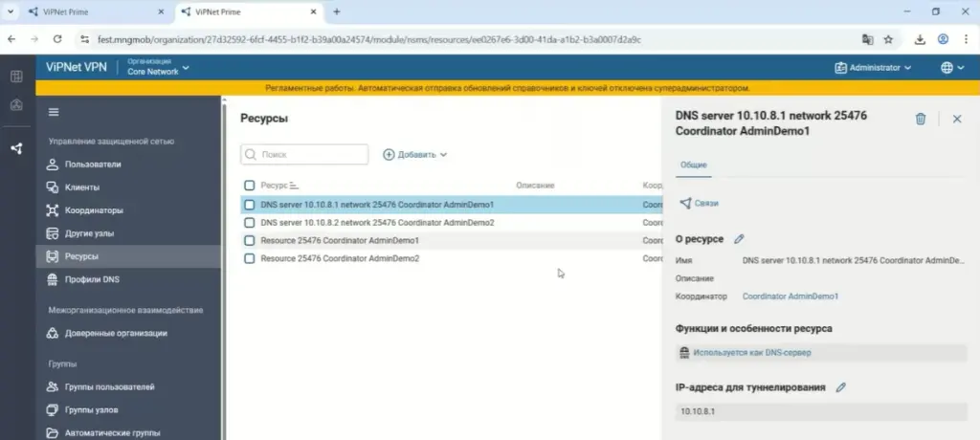This screenshot has height=440, width=980.
Task: Go back in browser
Action: click(11, 39)
